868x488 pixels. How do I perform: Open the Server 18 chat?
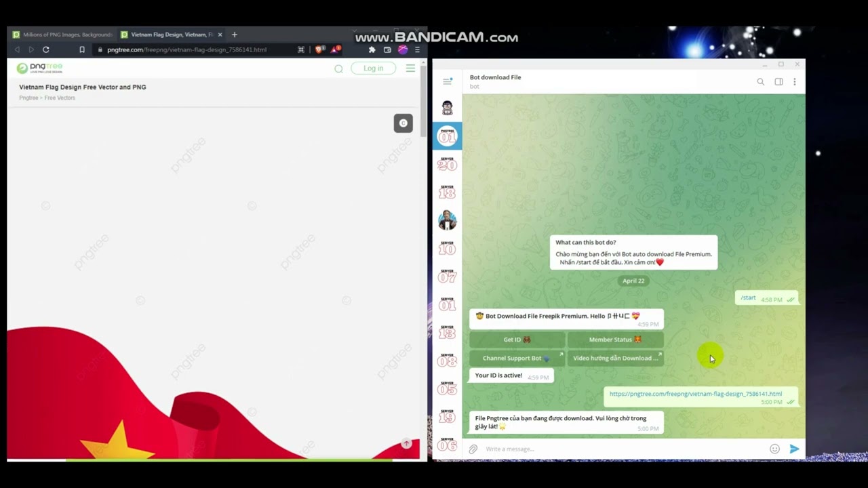pyautogui.click(x=447, y=192)
